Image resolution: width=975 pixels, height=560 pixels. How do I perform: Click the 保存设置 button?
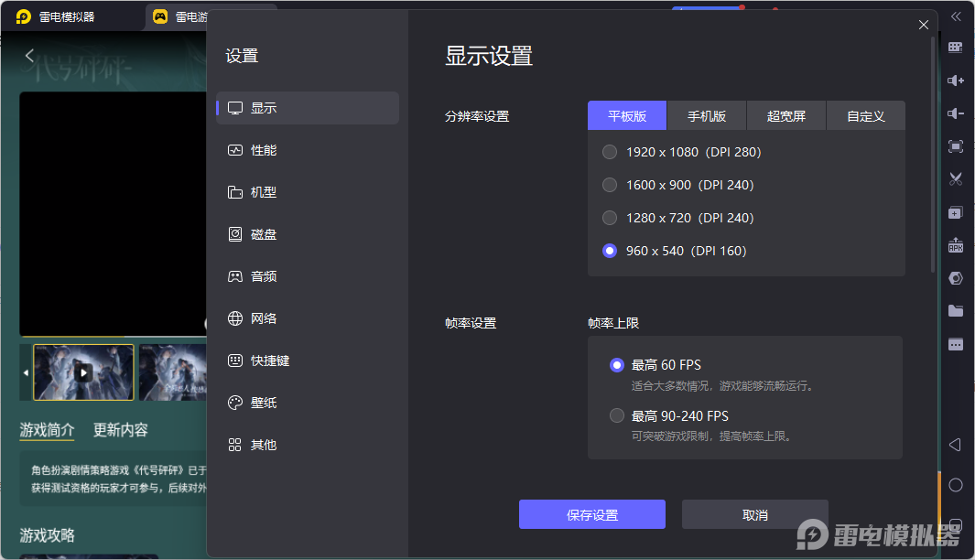pos(591,514)
